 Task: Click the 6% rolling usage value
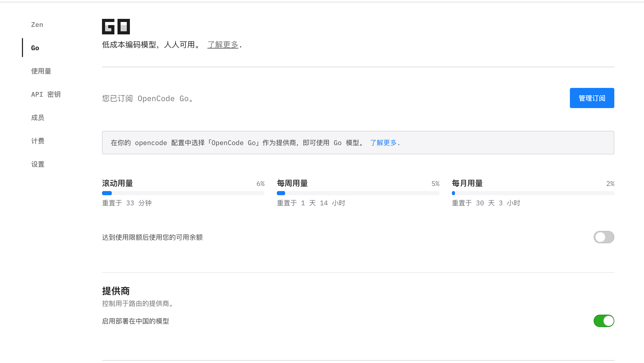click(261, 184)
